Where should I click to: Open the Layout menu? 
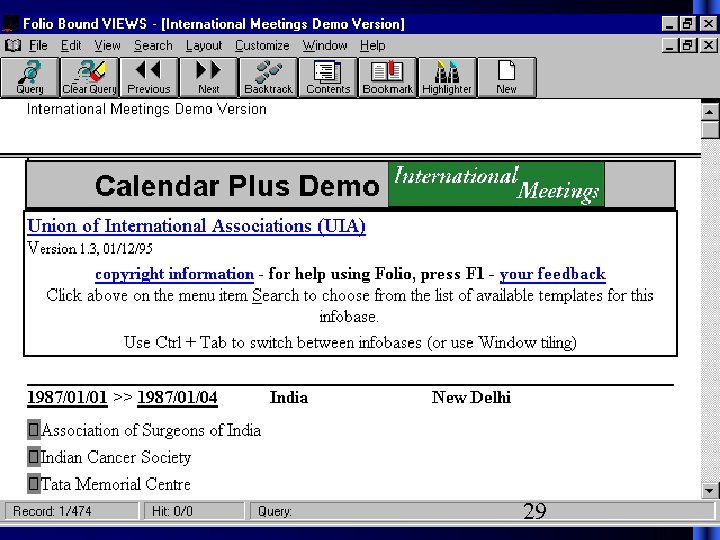coord(204,45)
